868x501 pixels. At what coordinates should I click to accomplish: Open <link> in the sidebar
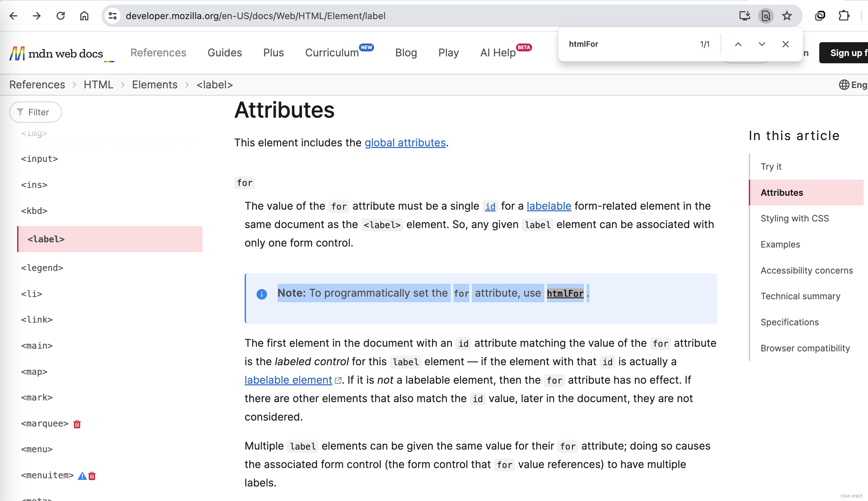(x=37, y=320)
